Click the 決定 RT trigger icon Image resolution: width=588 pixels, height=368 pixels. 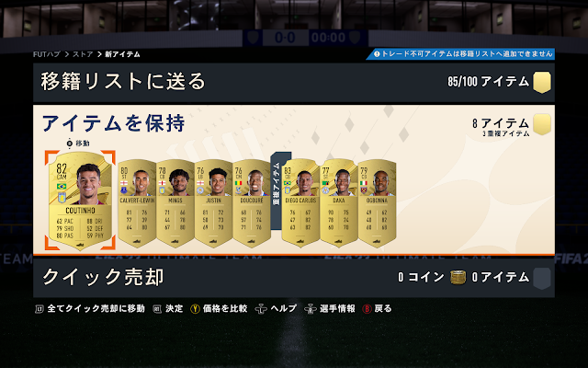157,309
